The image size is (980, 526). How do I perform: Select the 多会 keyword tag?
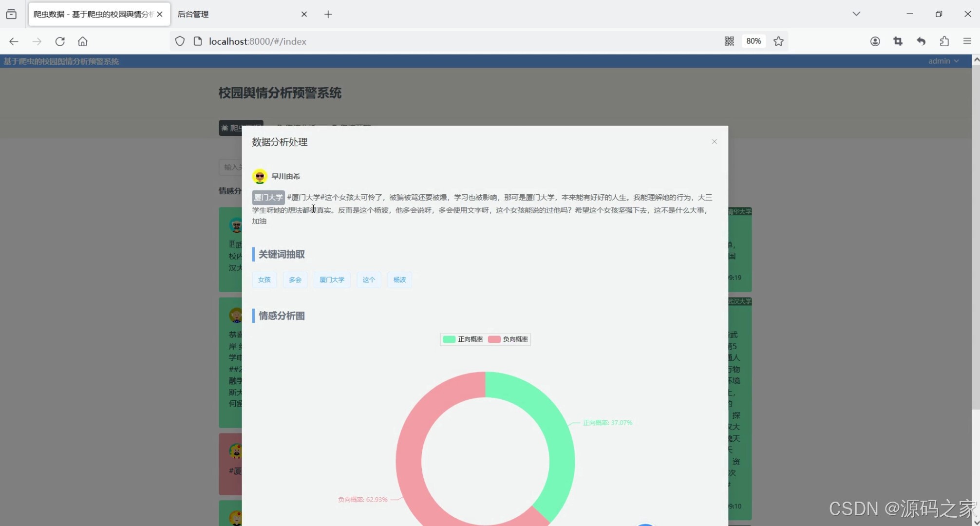pos(295,280)
